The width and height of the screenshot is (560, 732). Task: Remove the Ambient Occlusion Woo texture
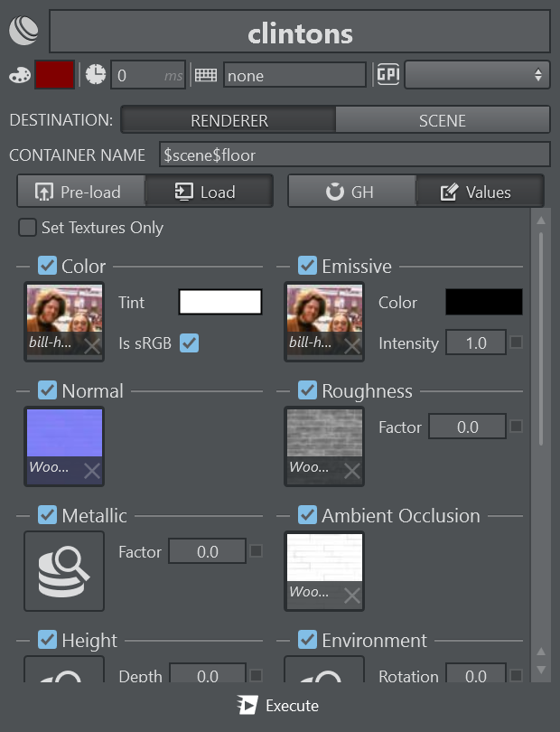352,596
